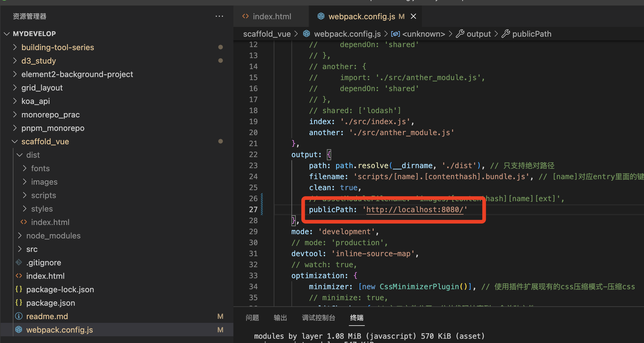Open the 问题 panel tab
Image resolution: width=644 pixels, height=343 pixels.
point(252,318)
